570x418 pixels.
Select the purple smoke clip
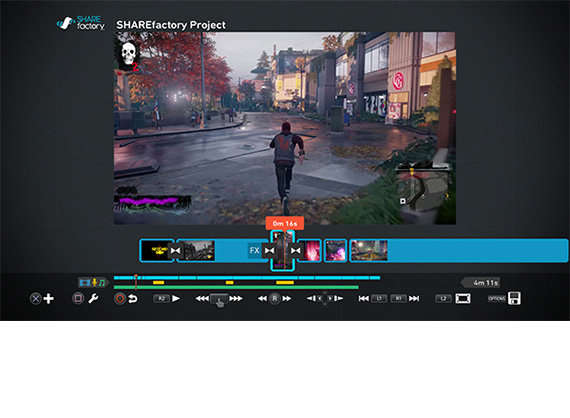tap(336, 250)
